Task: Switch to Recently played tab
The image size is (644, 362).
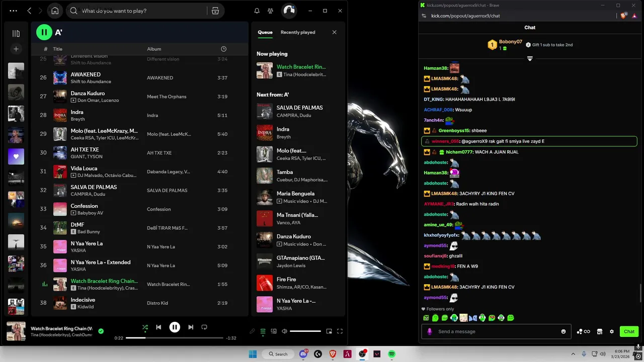Action: point(298,32)
